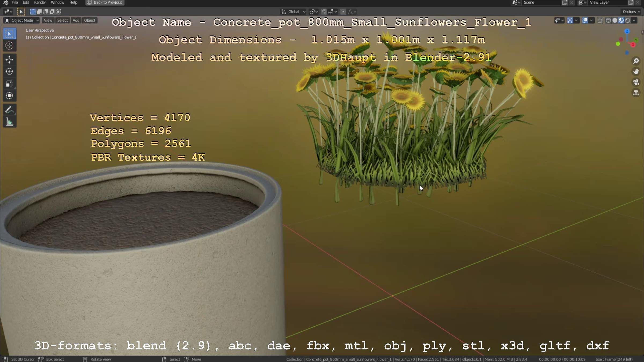Open the Options dropdown
This screenshot has width=644, height=362.
(631, 12)
